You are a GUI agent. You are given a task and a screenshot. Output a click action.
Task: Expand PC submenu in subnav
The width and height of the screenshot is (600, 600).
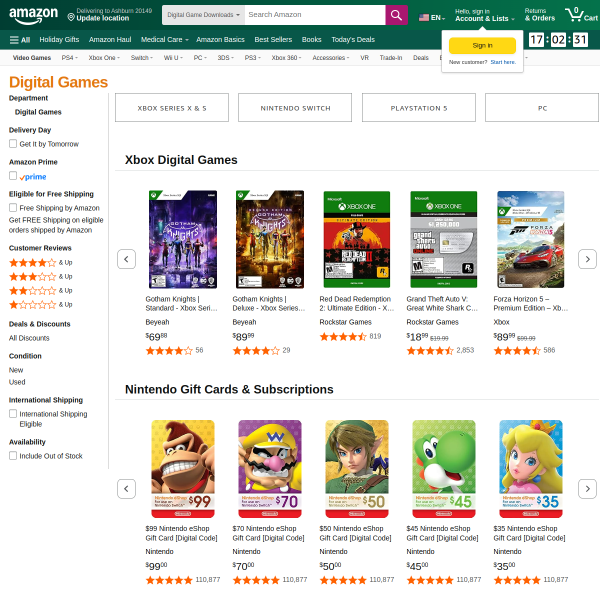point(200,58)
